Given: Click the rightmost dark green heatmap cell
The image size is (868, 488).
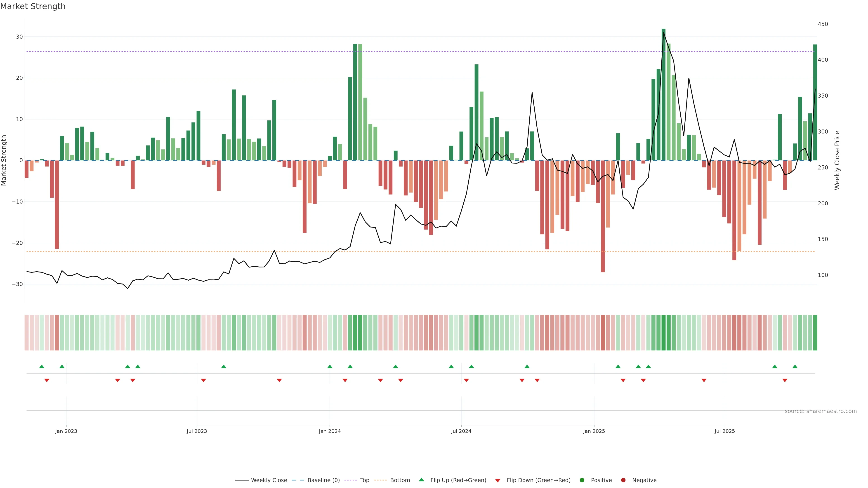Looking at the screenshot, I should coord(815,332).
